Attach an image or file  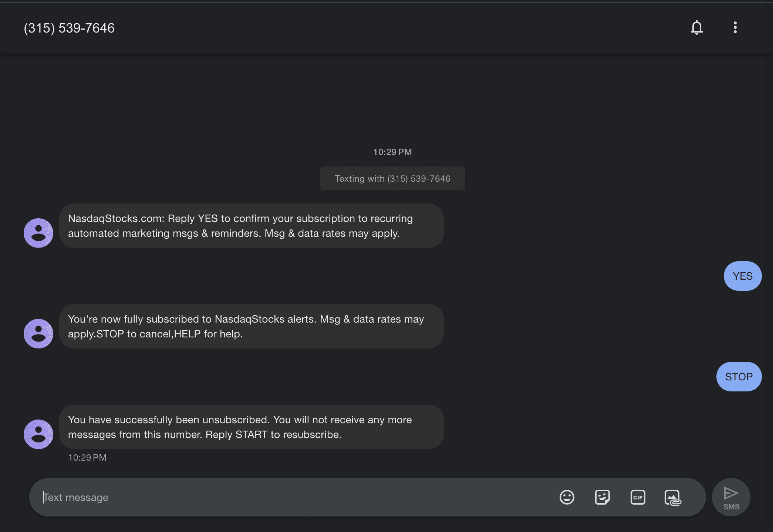(673, 498)
